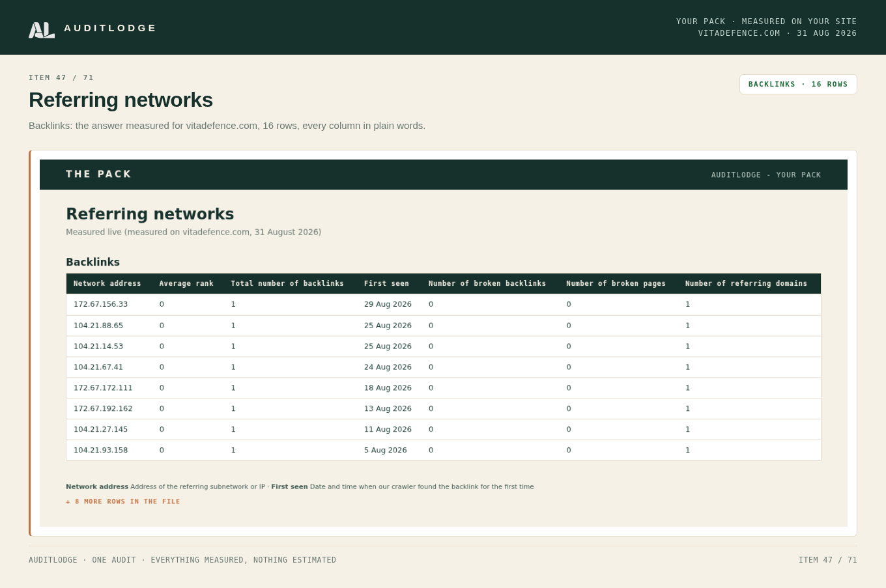Viewport: 886px width, 588px height.
Task: Select the 5 Aug 2026 first seen date
Action: tap(386, 451)
